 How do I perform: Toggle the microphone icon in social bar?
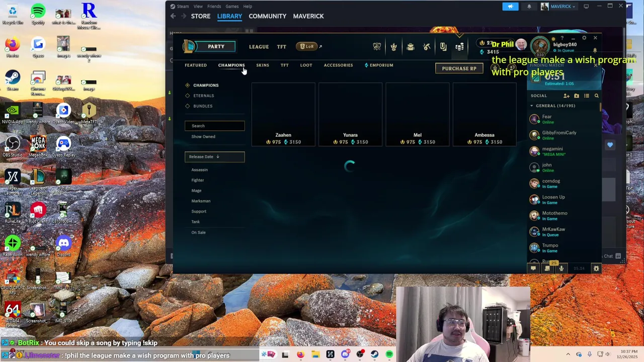561,268
